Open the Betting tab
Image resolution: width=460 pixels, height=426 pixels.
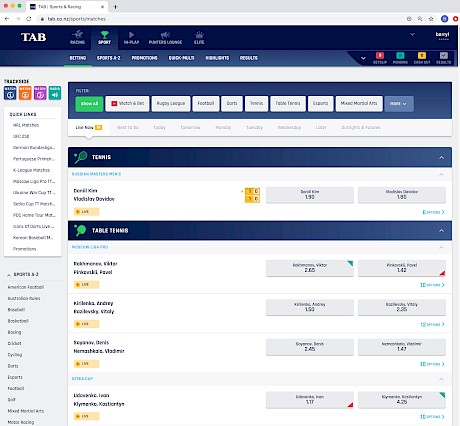pos(78,58)
